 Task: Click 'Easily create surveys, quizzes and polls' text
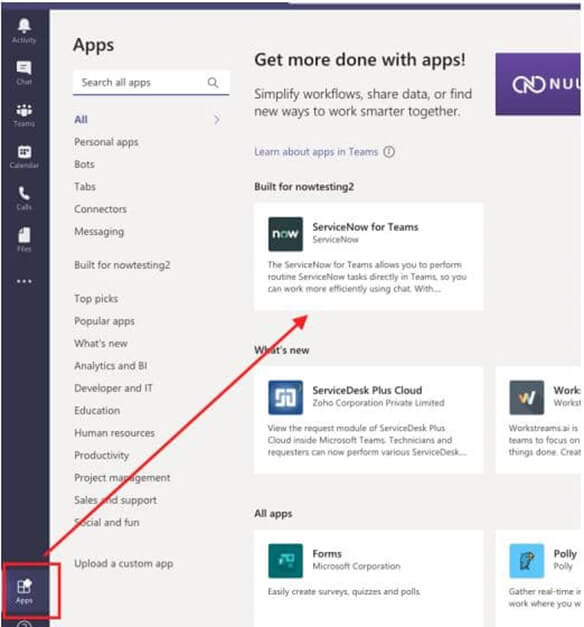[344, 592]
